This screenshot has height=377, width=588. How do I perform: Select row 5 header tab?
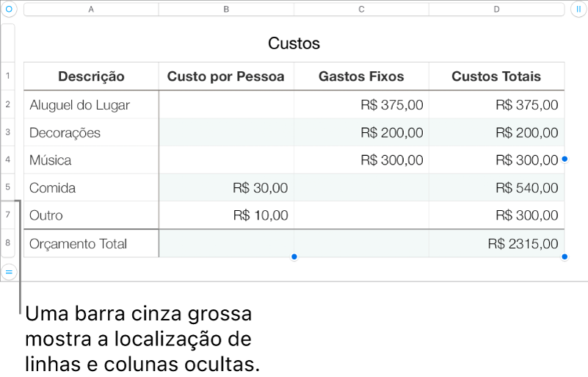(x=8, y=187)
